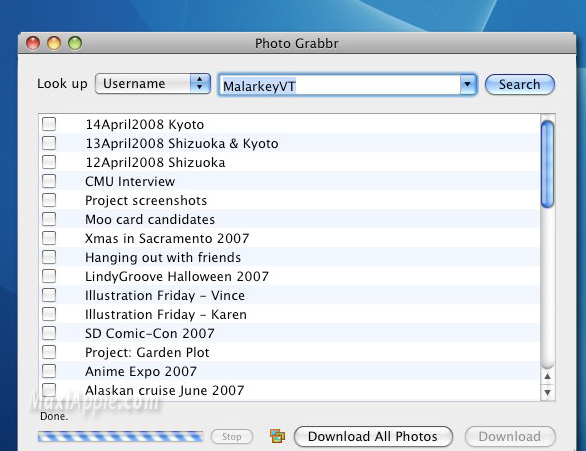Image resolution: width=586 pixels, height=451 pixels.
Task: Check the Illustration Friday – Karen box
Action: [x=49, y=314]
